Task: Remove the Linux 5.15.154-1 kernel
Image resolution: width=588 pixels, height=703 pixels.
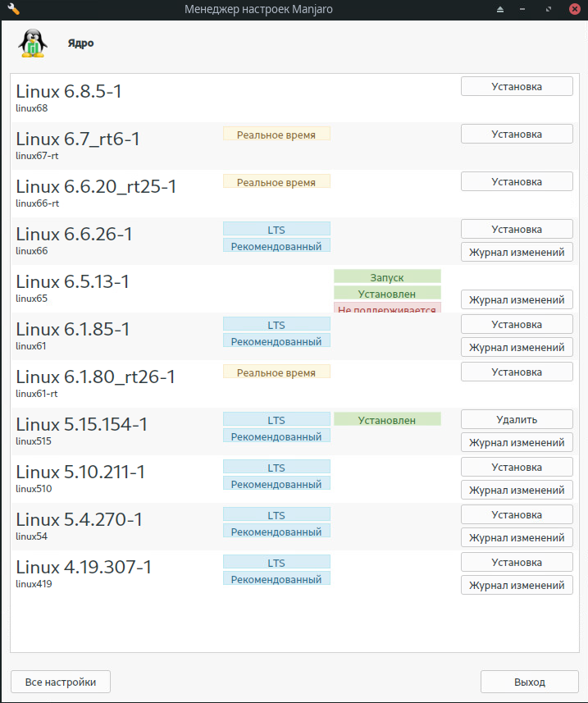Action: [517, 419]
